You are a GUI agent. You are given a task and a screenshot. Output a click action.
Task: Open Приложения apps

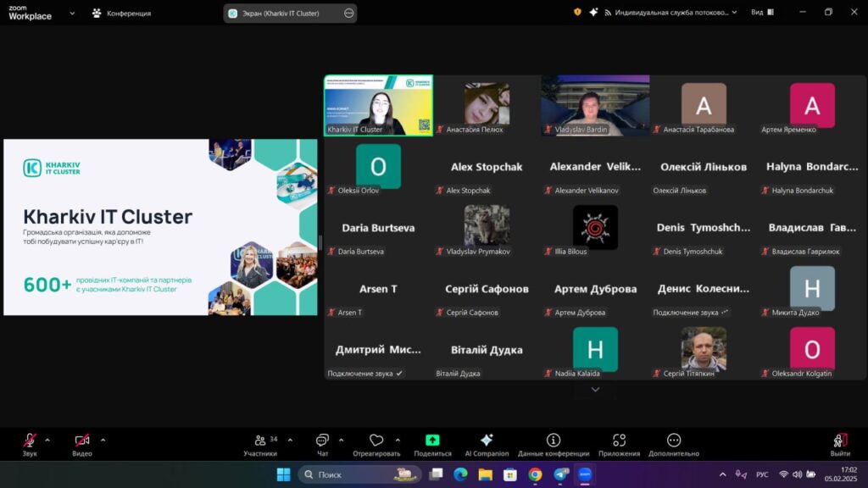pos(619,444)
